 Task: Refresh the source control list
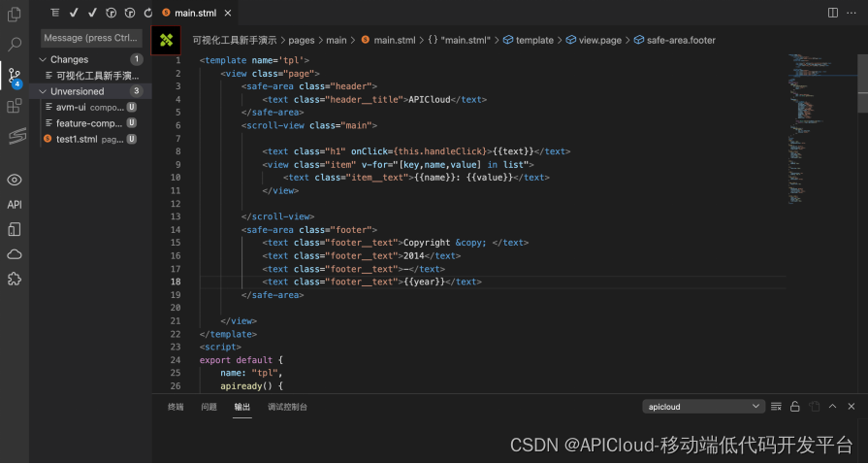(147, 13)
